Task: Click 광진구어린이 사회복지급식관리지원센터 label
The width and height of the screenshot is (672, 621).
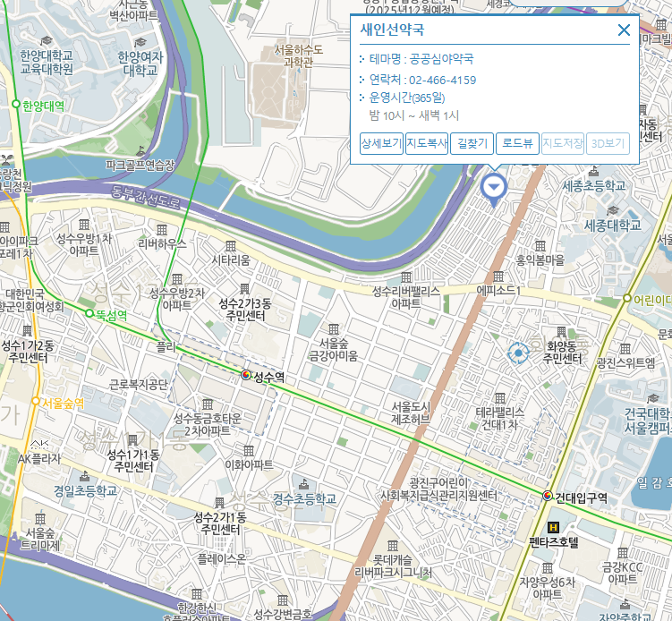Action: [x=438, y=489]
